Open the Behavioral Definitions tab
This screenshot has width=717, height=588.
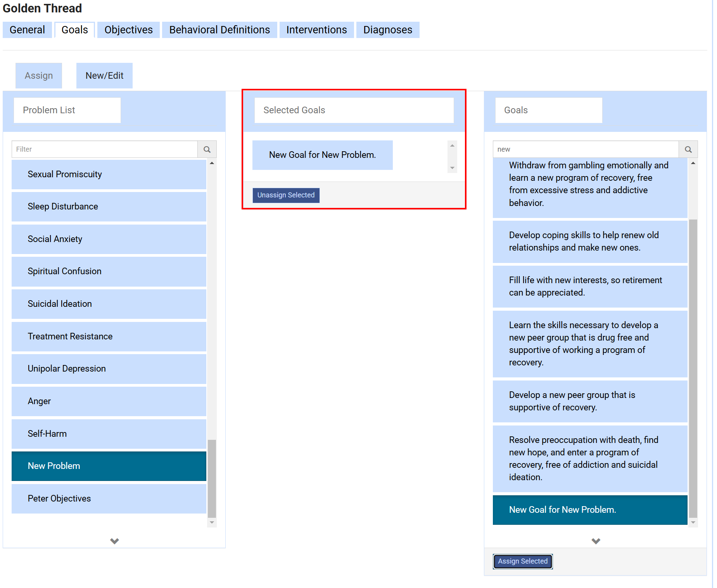(x=219, y=30)
